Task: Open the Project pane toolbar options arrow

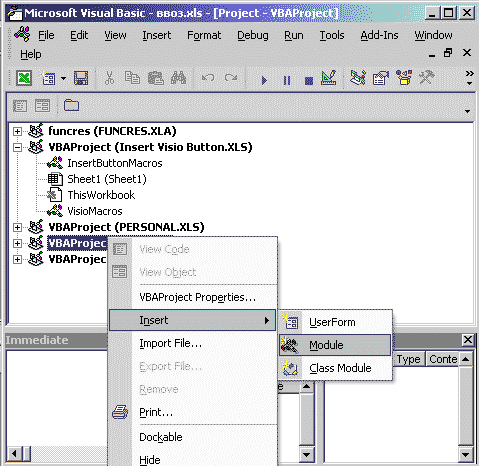Action: pos(467,111)
